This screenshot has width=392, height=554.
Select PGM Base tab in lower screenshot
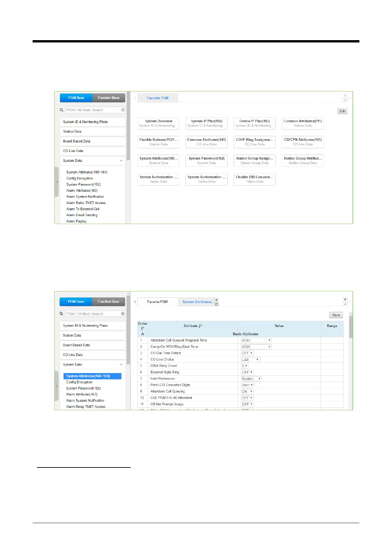pos(76,302)
